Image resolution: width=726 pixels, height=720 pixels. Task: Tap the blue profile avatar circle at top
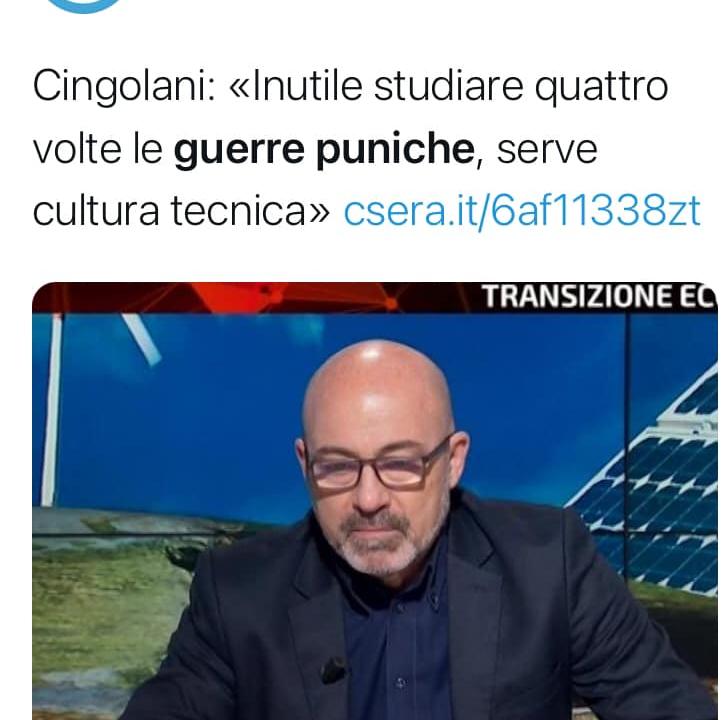click(83, 6)
